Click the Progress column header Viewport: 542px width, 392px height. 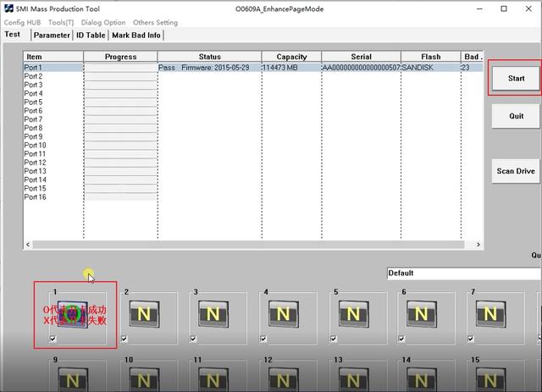(120, 57)
